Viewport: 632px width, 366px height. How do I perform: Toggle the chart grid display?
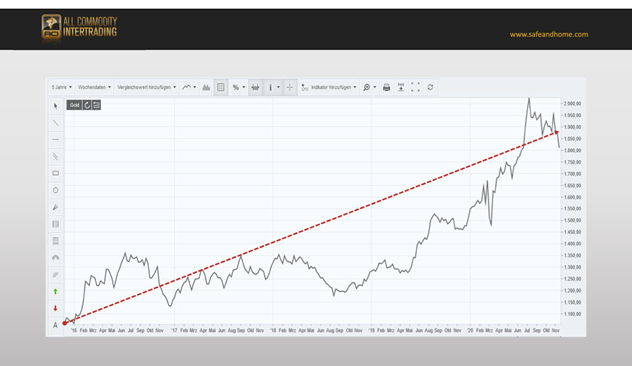tap(221, 87)
